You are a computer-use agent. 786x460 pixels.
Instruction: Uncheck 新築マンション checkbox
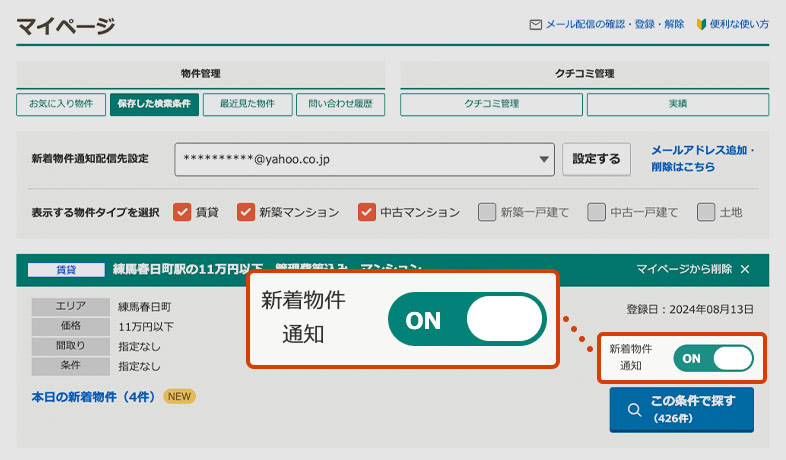246,212
